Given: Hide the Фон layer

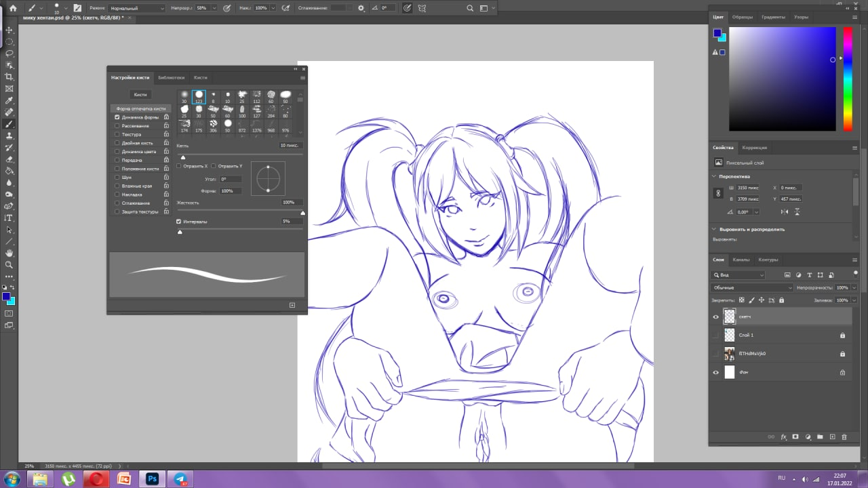Looking at the screenshot, I should click(x=716, y=372).
